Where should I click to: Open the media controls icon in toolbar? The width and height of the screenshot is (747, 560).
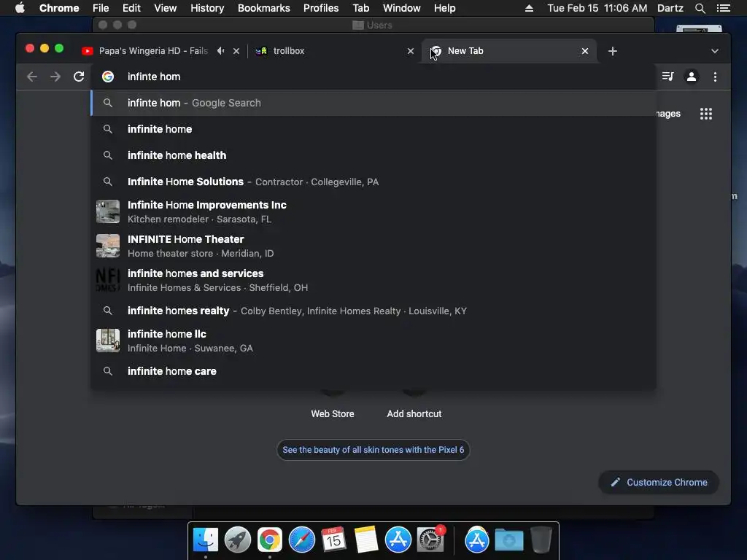tap(668, 76)
